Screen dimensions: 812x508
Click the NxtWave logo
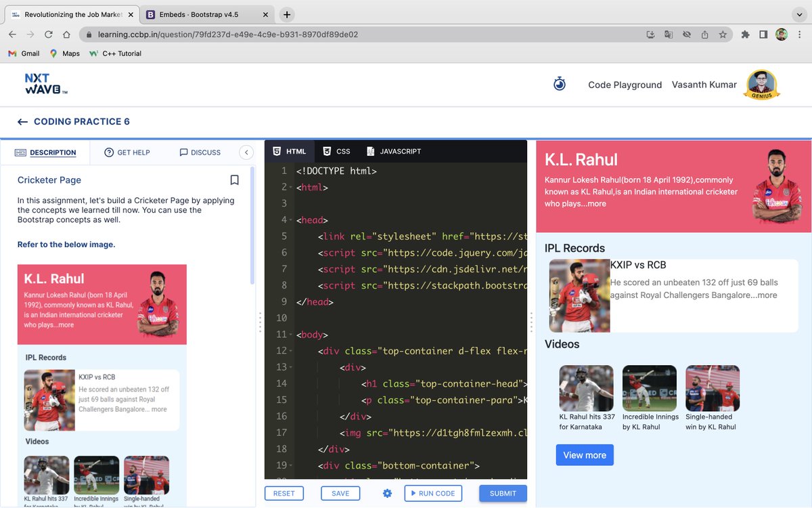[46, 84]
